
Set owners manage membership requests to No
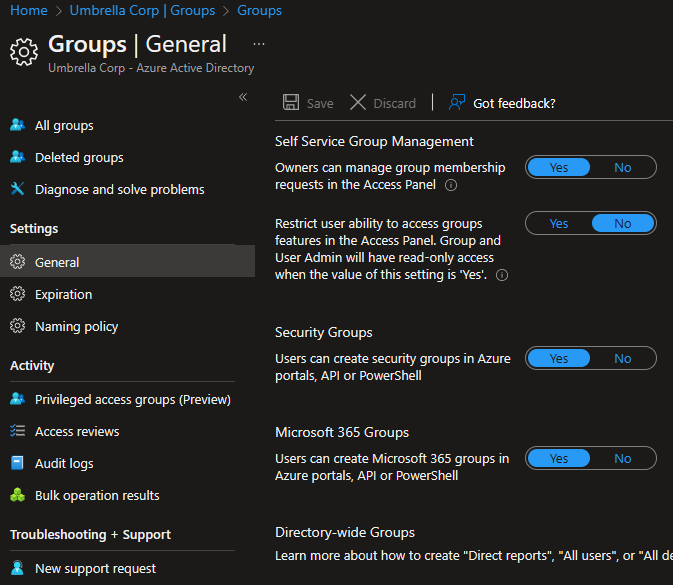[x=622, y=167]
